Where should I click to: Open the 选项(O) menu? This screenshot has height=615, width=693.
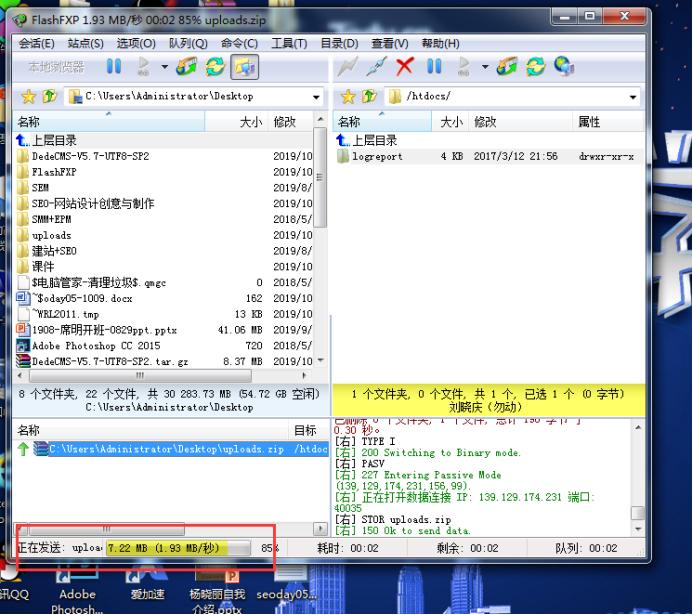click(136, 43)
